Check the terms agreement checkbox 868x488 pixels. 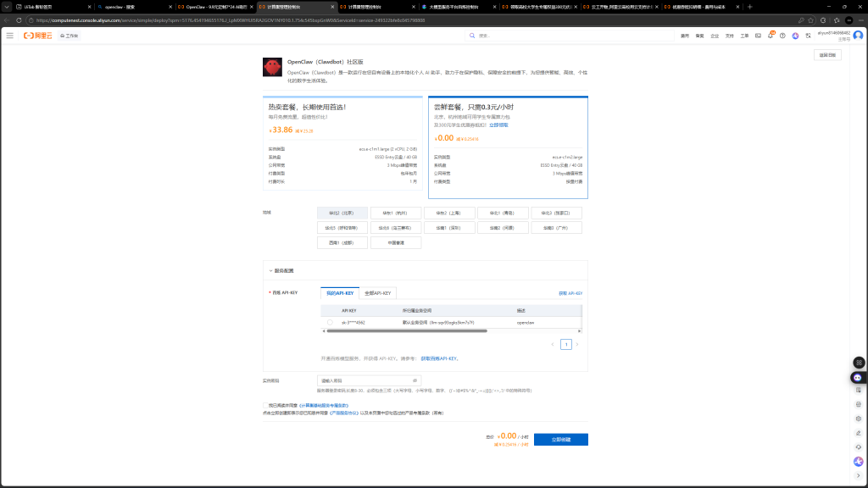[265, 406]
